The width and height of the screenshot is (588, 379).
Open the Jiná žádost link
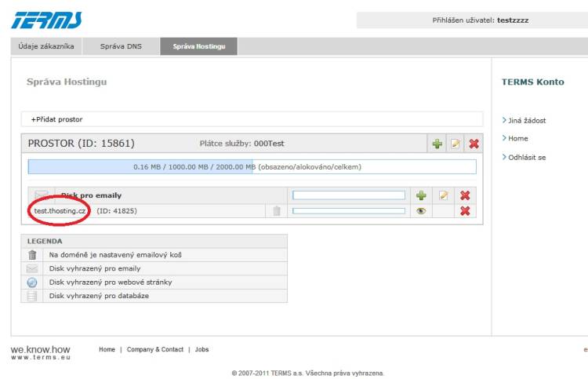[x=527, y=120]
